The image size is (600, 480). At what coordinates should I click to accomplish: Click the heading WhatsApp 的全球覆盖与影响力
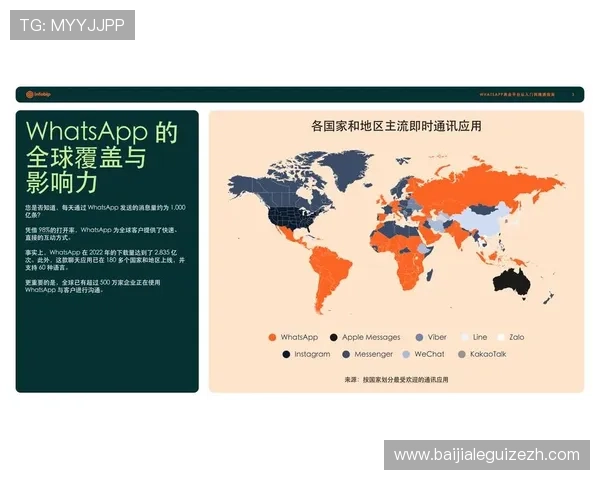102,157
